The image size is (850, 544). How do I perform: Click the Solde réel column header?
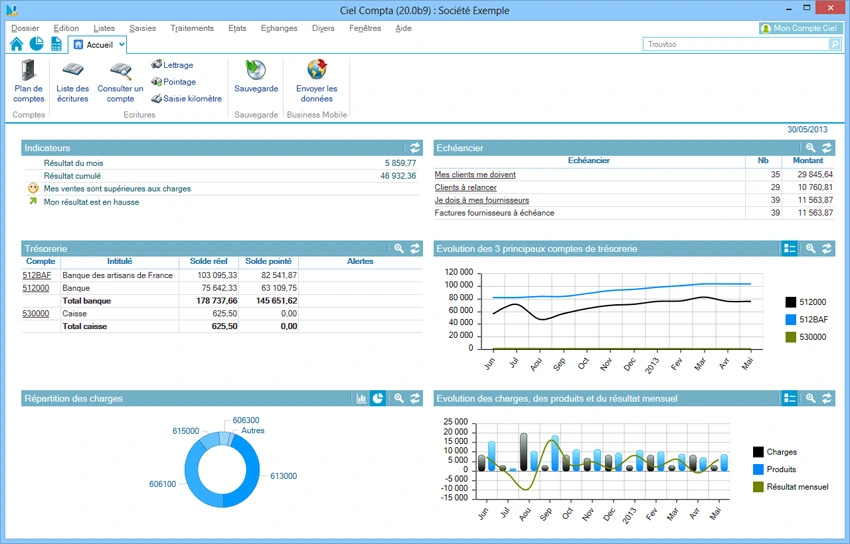pyautogui.click(x=209, y=261)
